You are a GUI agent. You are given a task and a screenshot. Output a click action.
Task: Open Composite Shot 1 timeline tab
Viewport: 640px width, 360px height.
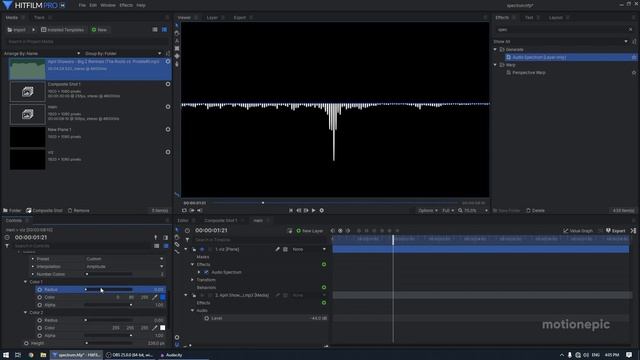click(x=220, y=220)
